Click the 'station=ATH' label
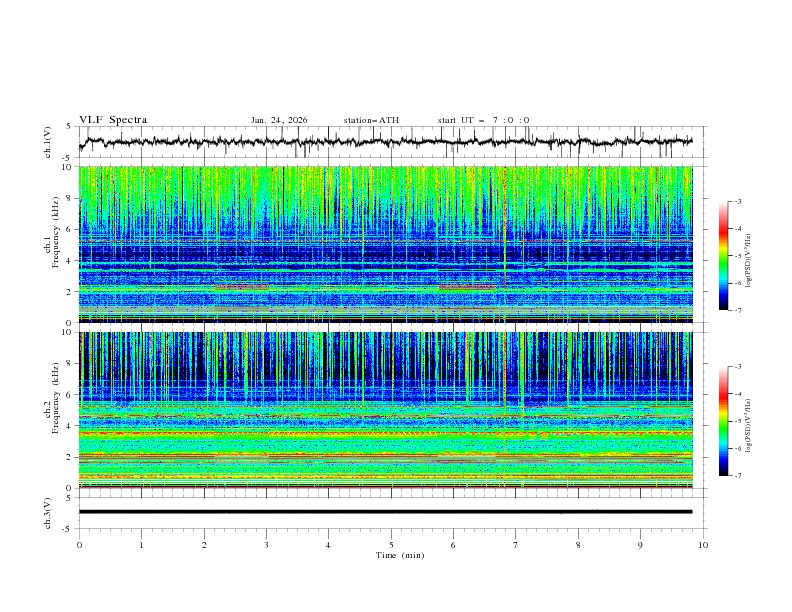 (371, 120)
